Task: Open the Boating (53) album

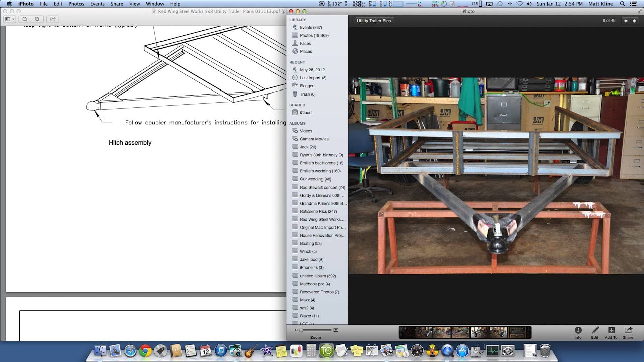Action: pos(310,243)
